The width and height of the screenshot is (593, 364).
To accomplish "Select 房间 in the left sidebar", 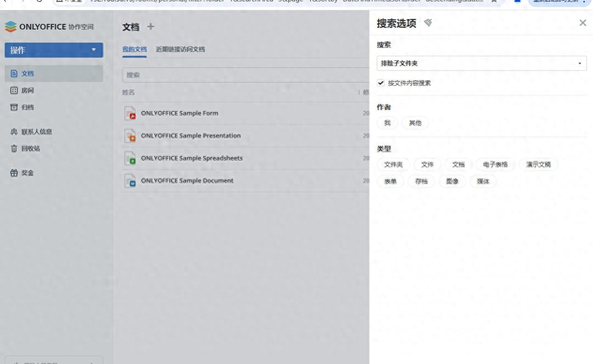I will 54,90.
